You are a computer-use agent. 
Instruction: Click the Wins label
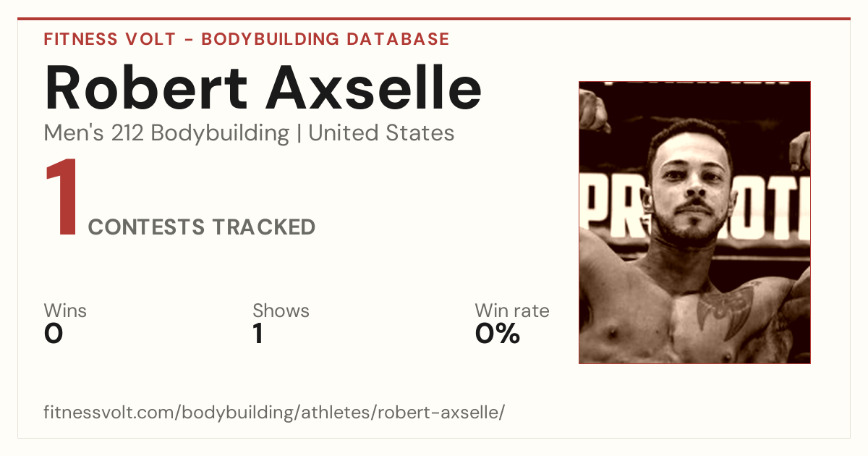[65, 311]
